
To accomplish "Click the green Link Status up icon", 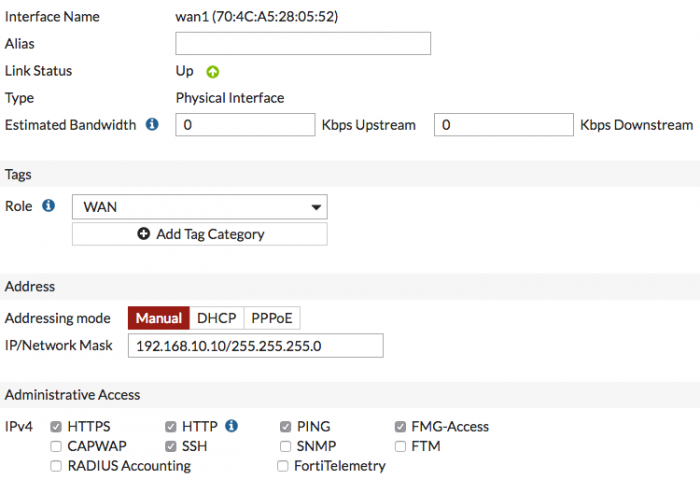I will tap(213, 72).
